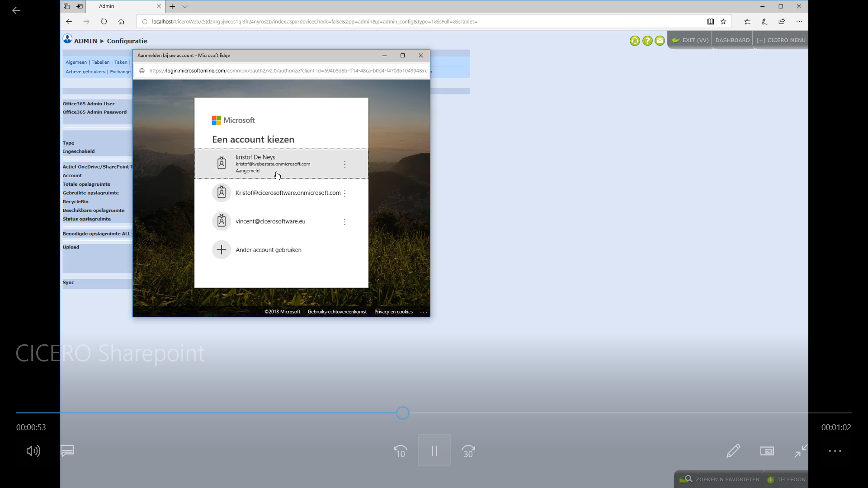
Task: Click the back arrow in the video player
Action: click(16, 10)
